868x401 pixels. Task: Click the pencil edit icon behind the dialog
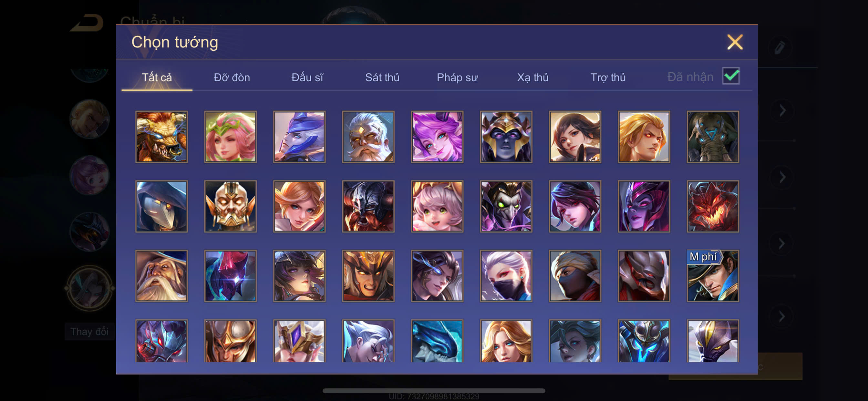(780, 47)
